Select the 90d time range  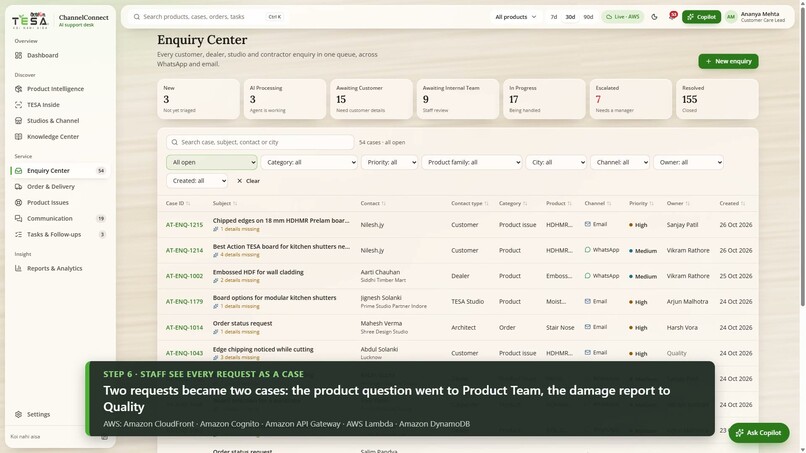point(588,16)
